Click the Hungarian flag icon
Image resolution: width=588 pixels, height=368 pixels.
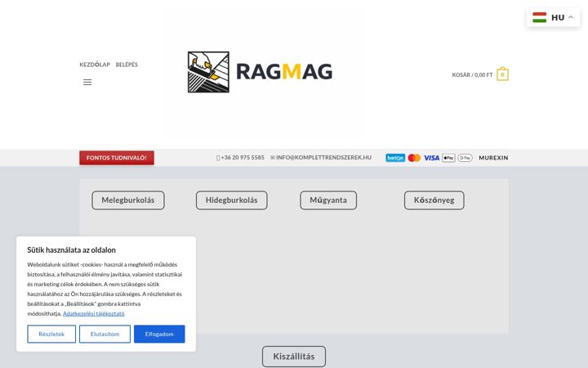click(x=539, y=17)
